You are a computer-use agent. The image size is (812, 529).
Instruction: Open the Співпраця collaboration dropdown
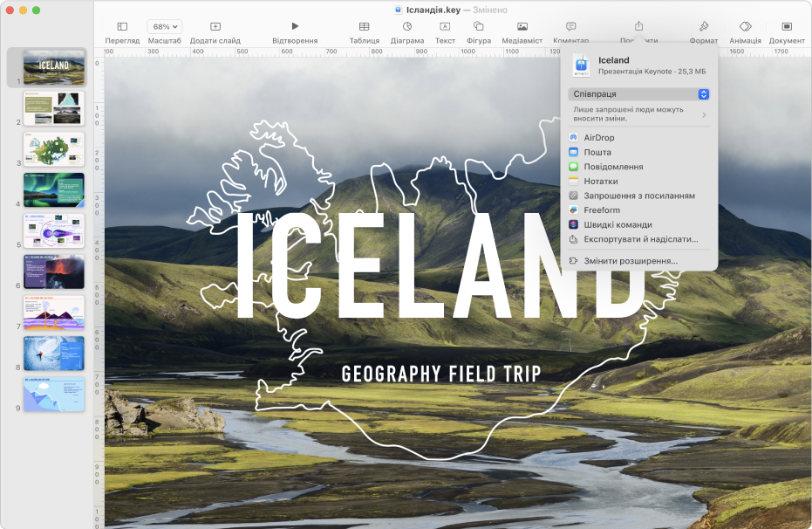(x=639, y=93)
